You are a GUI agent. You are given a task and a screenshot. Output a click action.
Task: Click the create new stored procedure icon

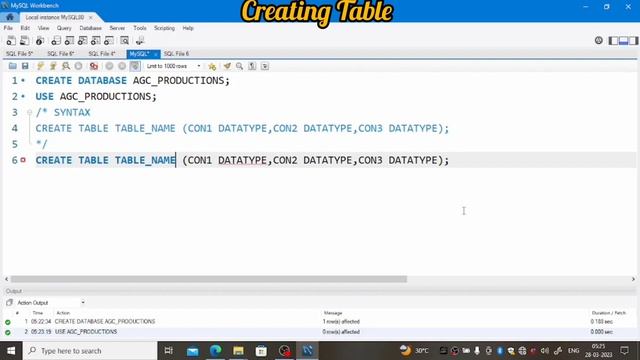[x=96, y=40]
